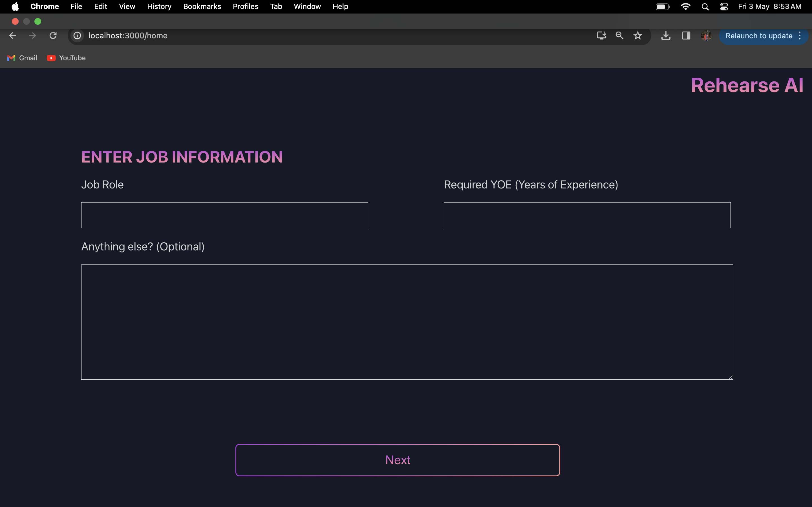This screenshot has height=507, width=812.
Task: Open macOS Control Center icon
Action: click(724, 7)
